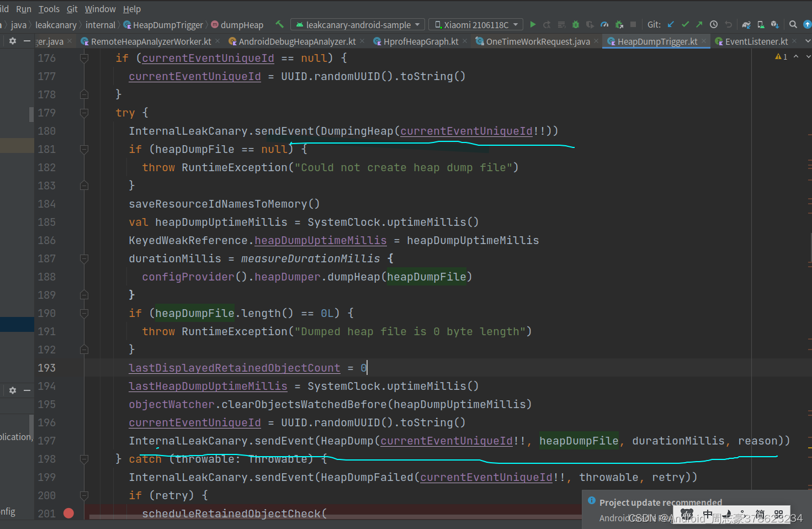Collapse measureDurationMillis block at line 187

click(x=84, y=258)
